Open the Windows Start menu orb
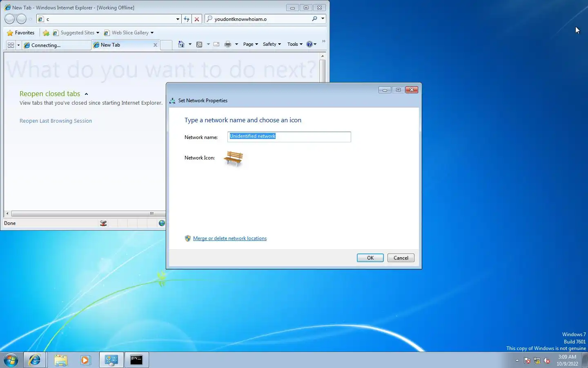This screenshot has width=588, height=368. (x=11, y=360)
